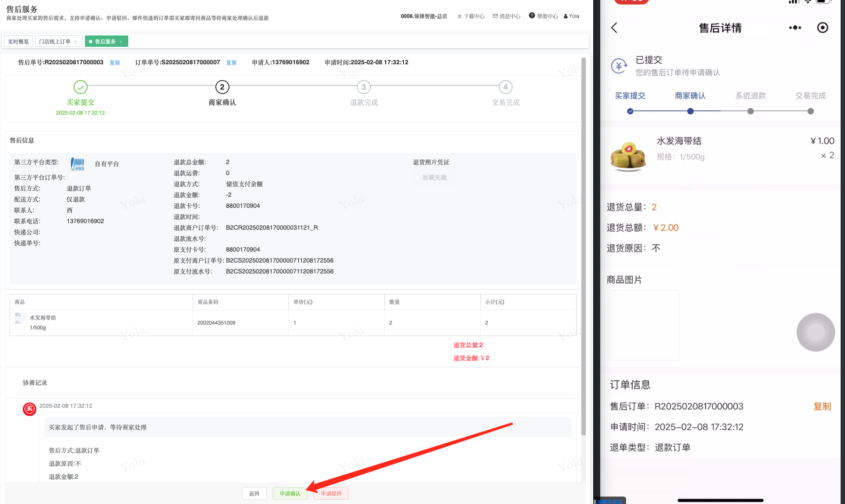This screenshot has width=845, height=504.
Task: Click the Yola user profile icon
Action: [566, 16]
